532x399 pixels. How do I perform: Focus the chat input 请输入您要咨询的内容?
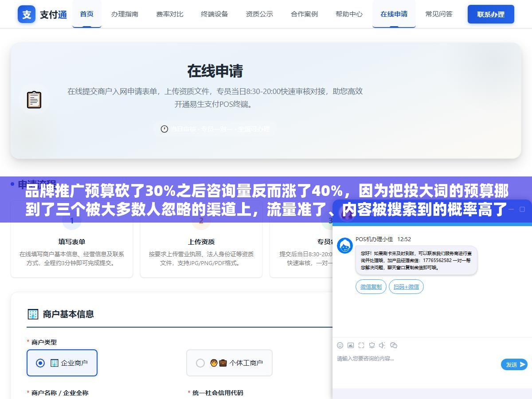click(417, 364)
